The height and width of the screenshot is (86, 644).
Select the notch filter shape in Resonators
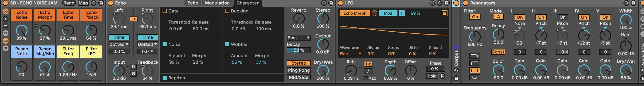(x=475, y=78)
